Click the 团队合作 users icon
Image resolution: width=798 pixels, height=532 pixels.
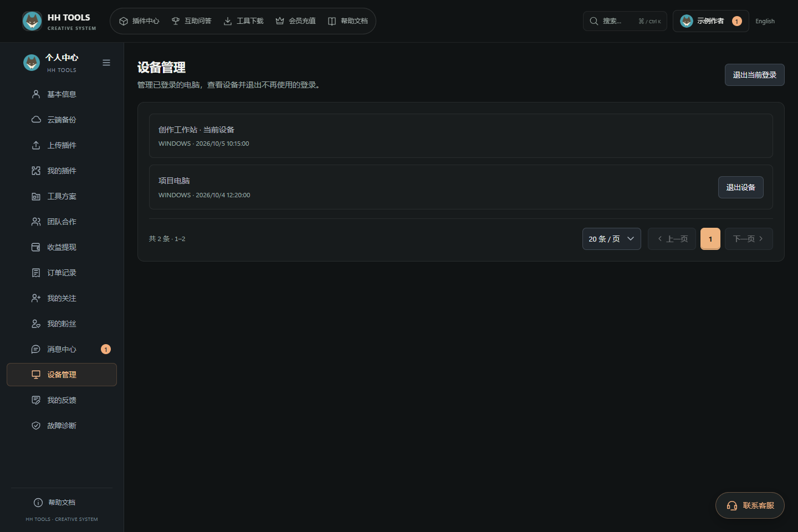(36, 222)
